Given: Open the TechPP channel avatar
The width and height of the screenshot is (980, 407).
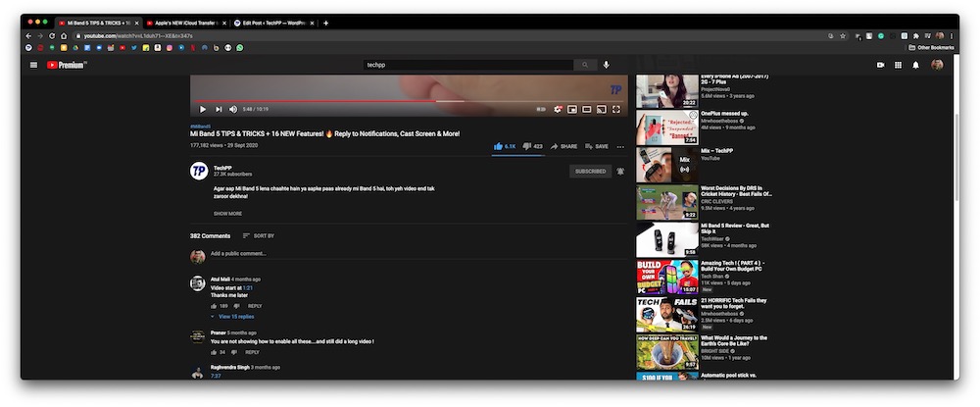Looking at the screenshot, I should (x=199, y=171).
